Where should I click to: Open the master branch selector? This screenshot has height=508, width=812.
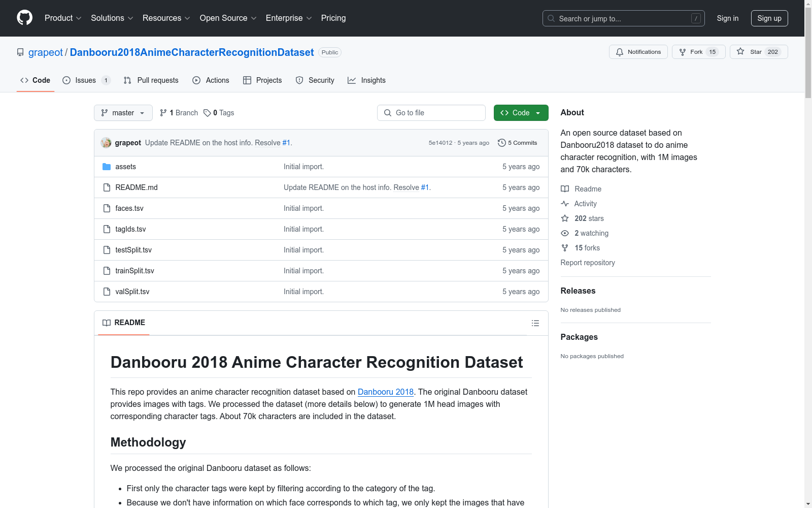[123, 113]
